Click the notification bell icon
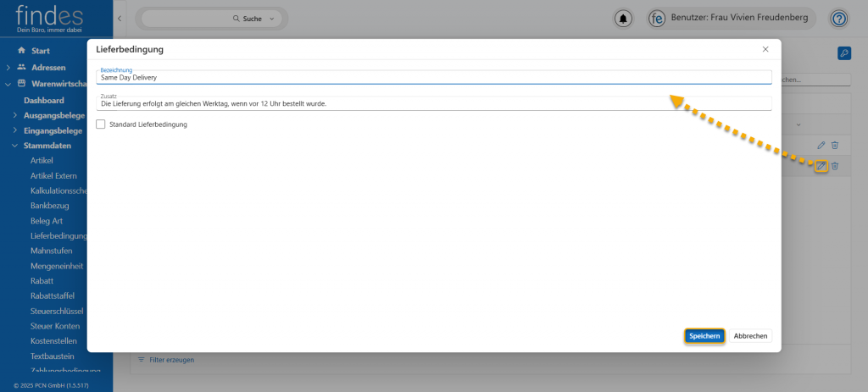This screenshot has height=392, width=868. (625, 18)
